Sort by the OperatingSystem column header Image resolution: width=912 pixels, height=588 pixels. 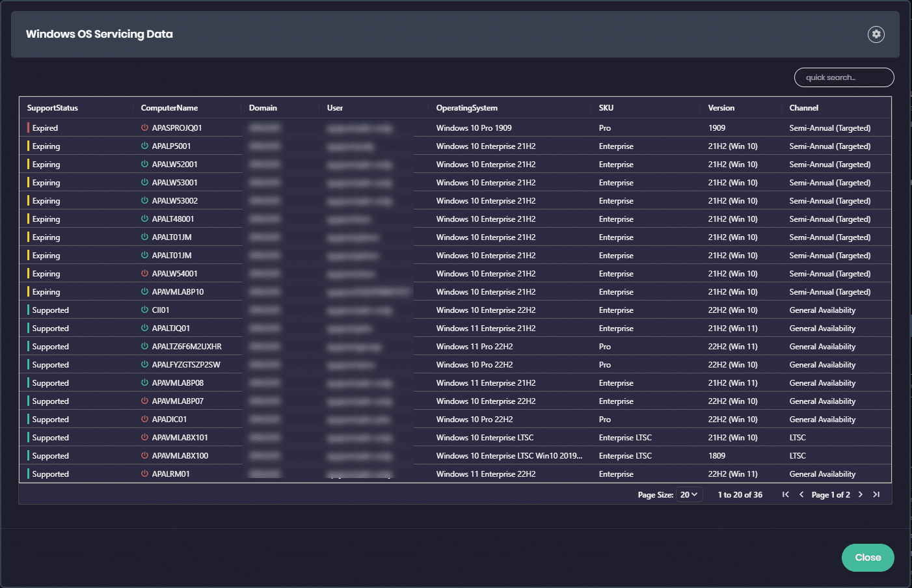click(x=466, y=108)
